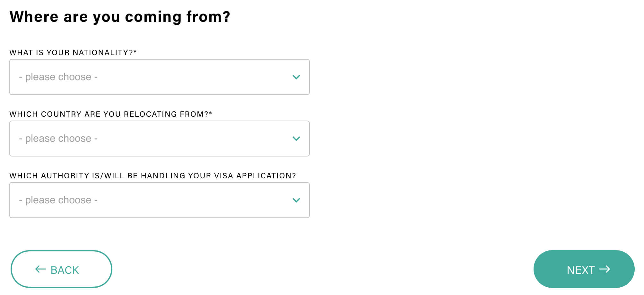
Task: Open the nationality dropdown field
Action: click(160, 77)
